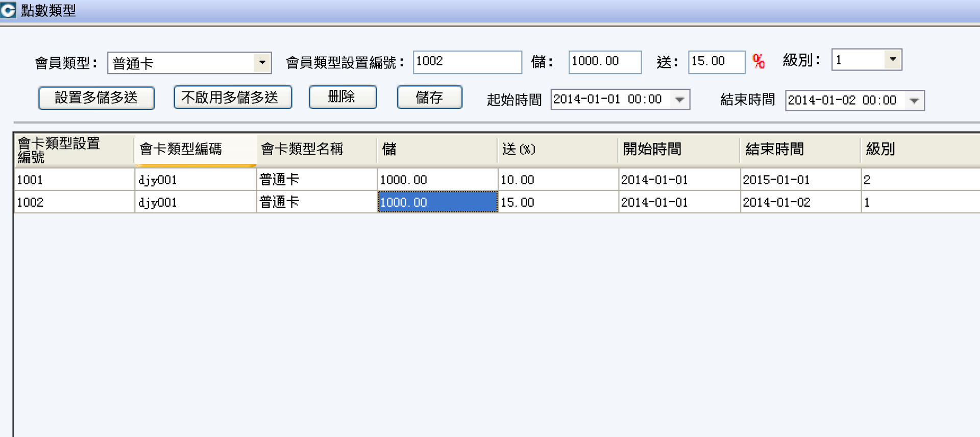Click level 1 cell in row 1002
980x437 pixels.
pos(920,202)
